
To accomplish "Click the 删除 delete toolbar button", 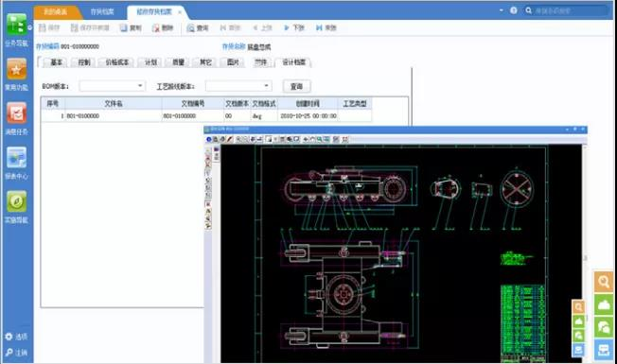I will [x=163, y=28].
